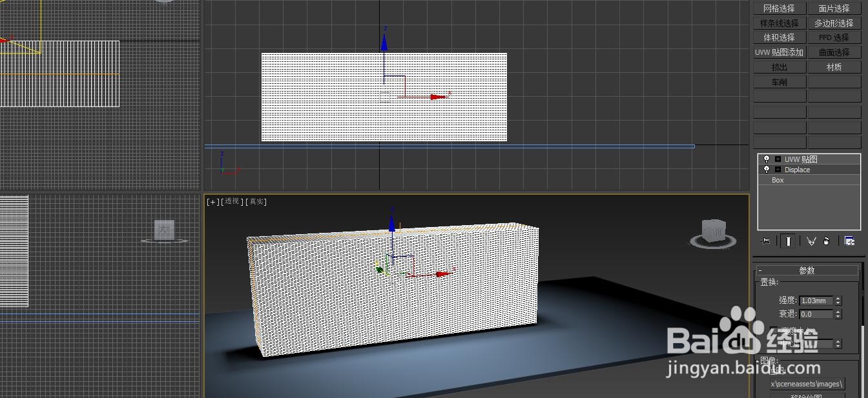Screen dimensions: 868x398
Task: Click the red X-axis arrow of the move gizmo
Action: (x=439, y=96)
